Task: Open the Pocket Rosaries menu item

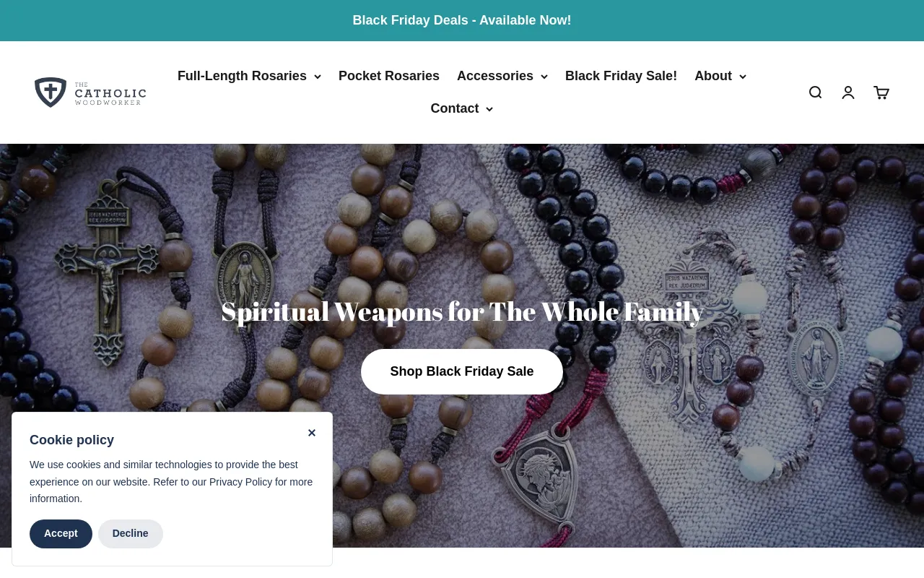Action: click(x=389, y=76)
